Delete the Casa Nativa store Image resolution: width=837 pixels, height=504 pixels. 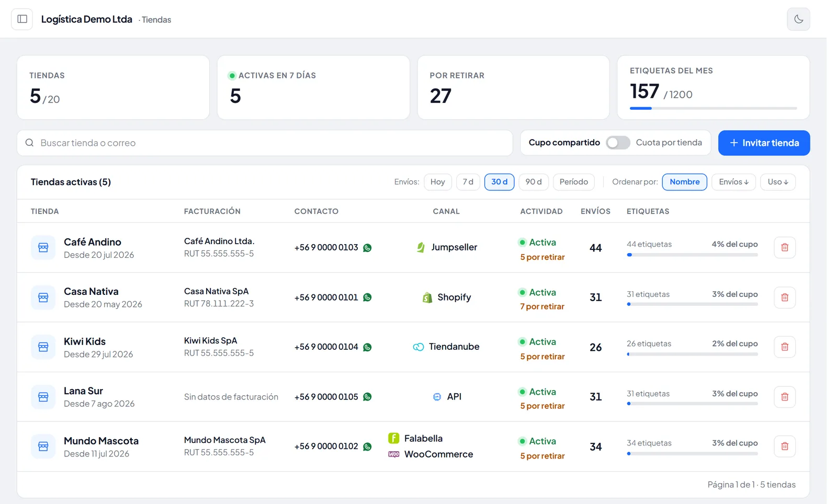coord(785,297)
